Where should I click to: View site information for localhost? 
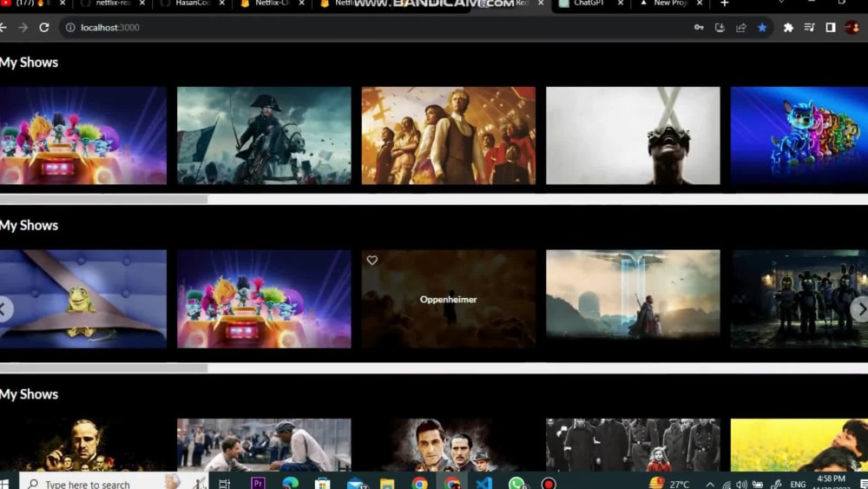[70, 27]
